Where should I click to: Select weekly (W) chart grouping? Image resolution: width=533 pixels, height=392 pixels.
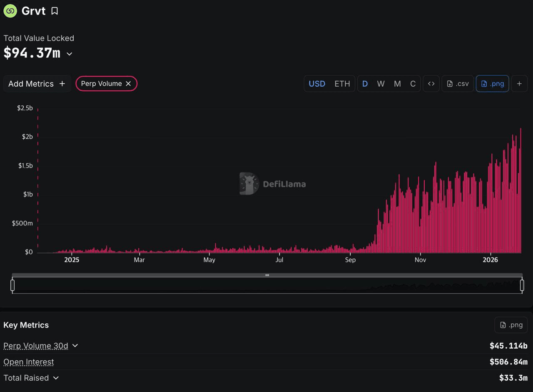click(x=381, y=84)
